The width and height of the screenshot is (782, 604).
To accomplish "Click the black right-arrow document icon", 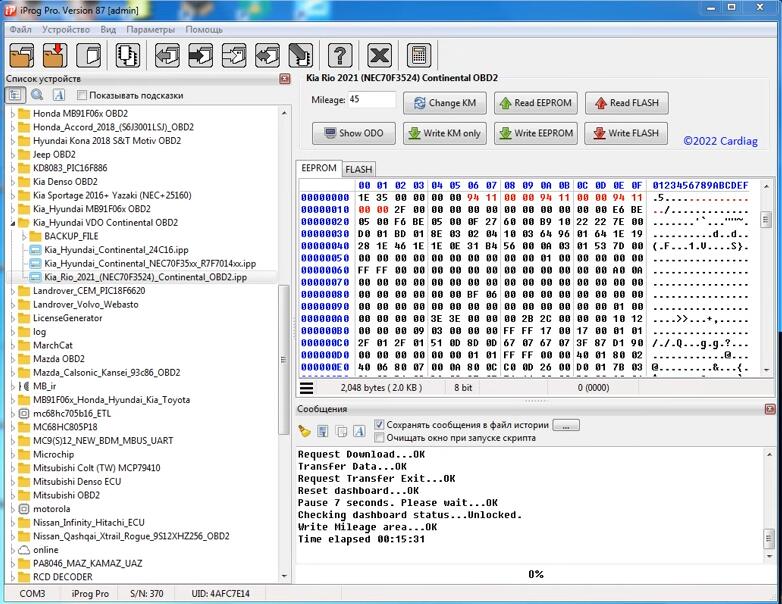I will [x=200, y=55].
